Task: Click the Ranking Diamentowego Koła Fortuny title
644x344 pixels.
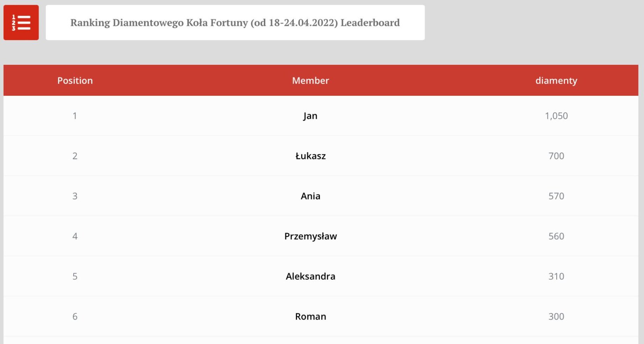Action: tap(235, 23)
